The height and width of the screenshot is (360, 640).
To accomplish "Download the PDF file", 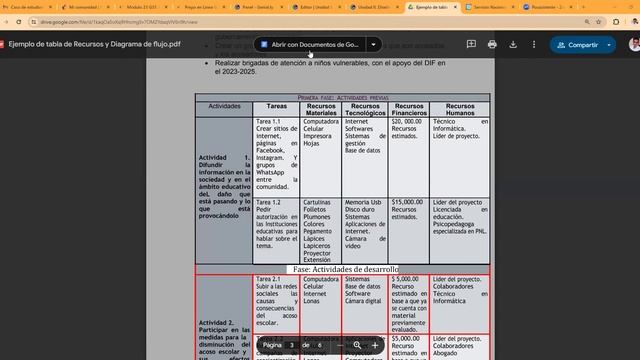I will tap(513, 44).
